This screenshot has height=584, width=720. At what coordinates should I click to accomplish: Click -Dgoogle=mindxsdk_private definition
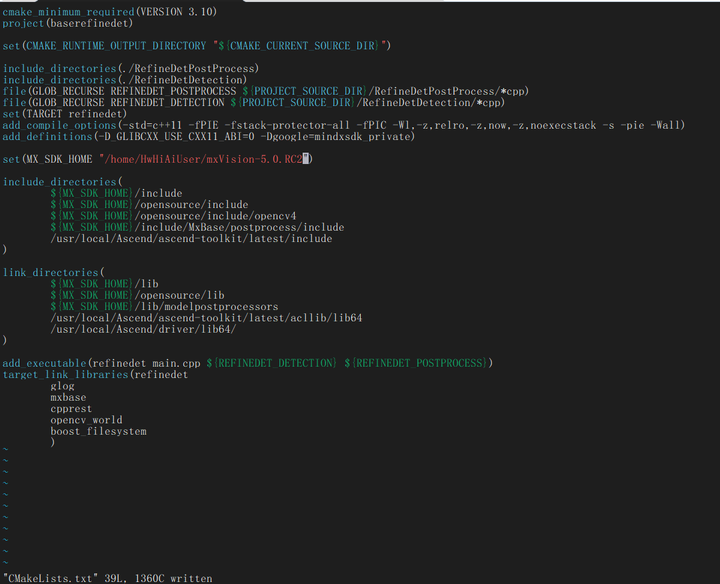(x=335, y=136)
